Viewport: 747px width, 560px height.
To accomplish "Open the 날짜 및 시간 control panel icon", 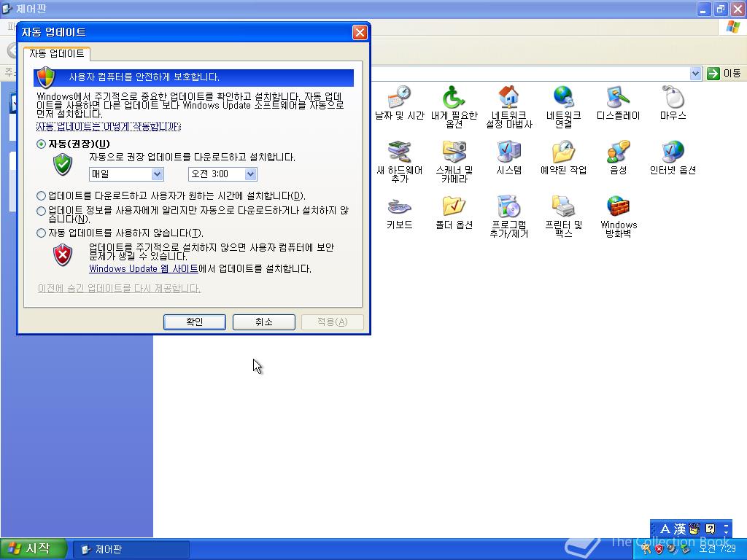I will coord(399,103).
